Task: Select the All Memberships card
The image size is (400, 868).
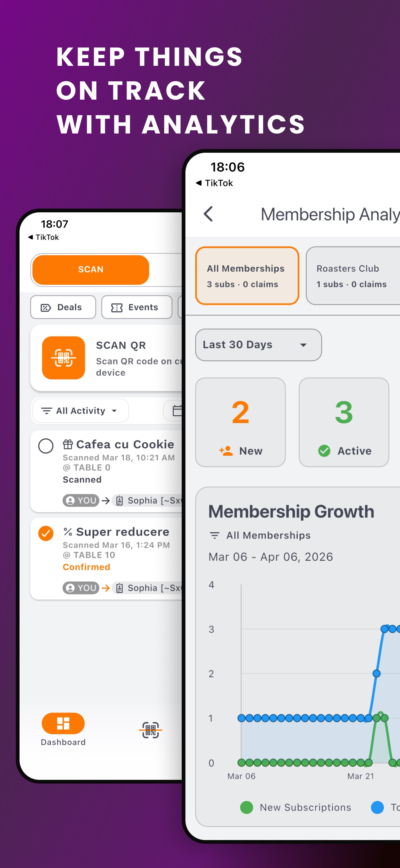Action: tap(247, 276)
